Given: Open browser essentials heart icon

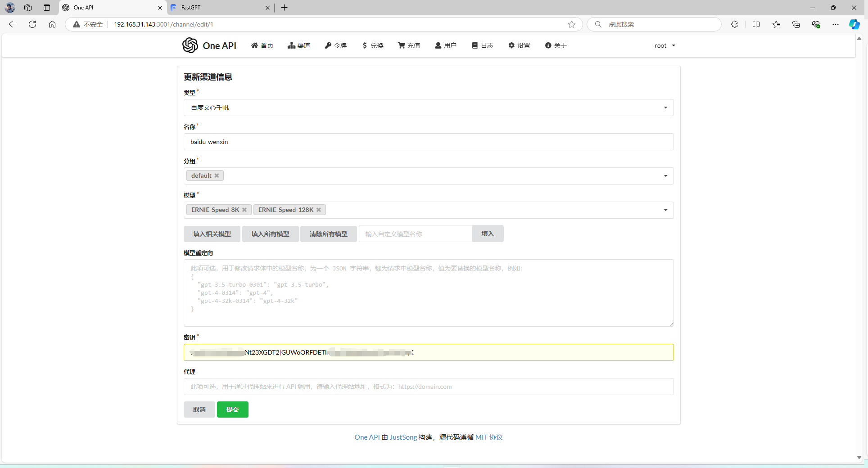Looking at the screenshot, I should point(816,24).
